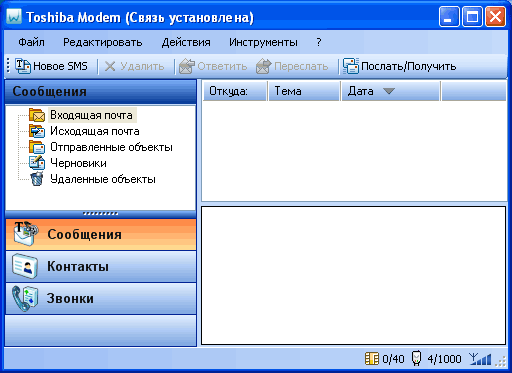512x373 pixels.
Task: Click the Переслать toolbar label
Action: [301, 66]
